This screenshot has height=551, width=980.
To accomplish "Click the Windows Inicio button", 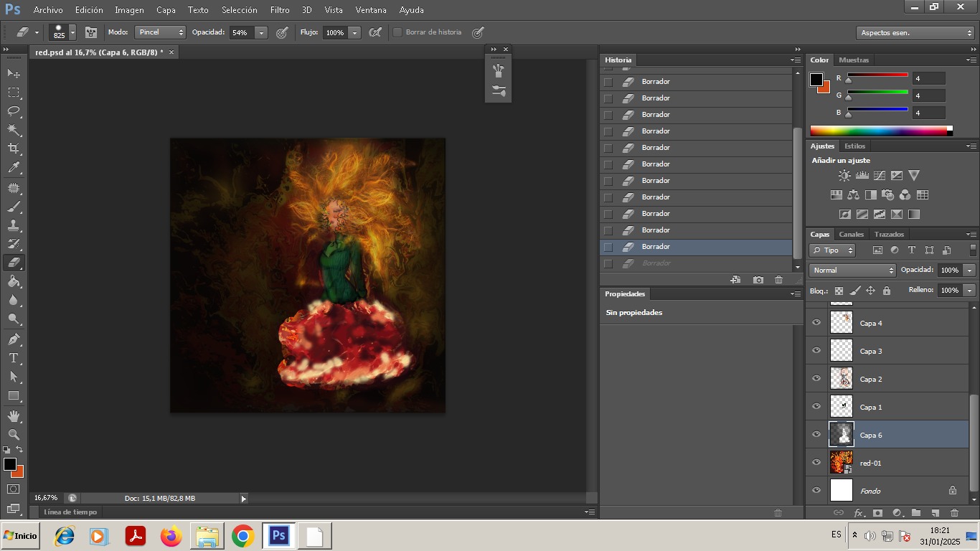I will (20, 536).
